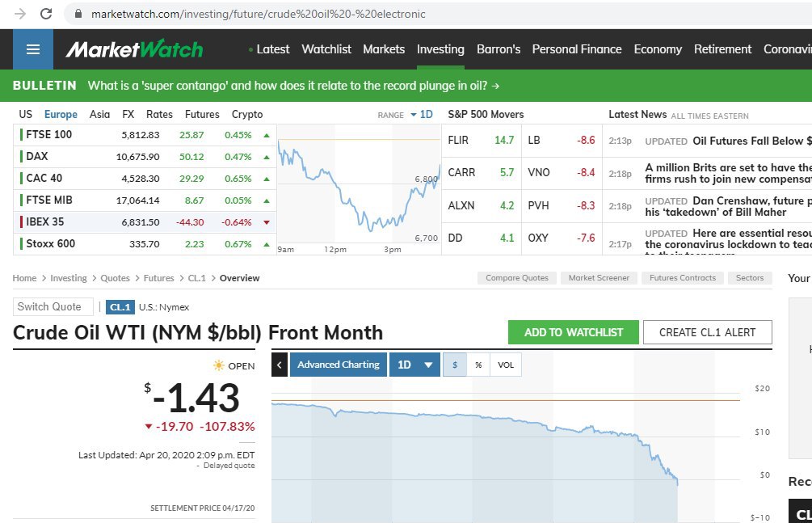Go to Home breadcrumb

pyautogui.click(x=24, y=278)
